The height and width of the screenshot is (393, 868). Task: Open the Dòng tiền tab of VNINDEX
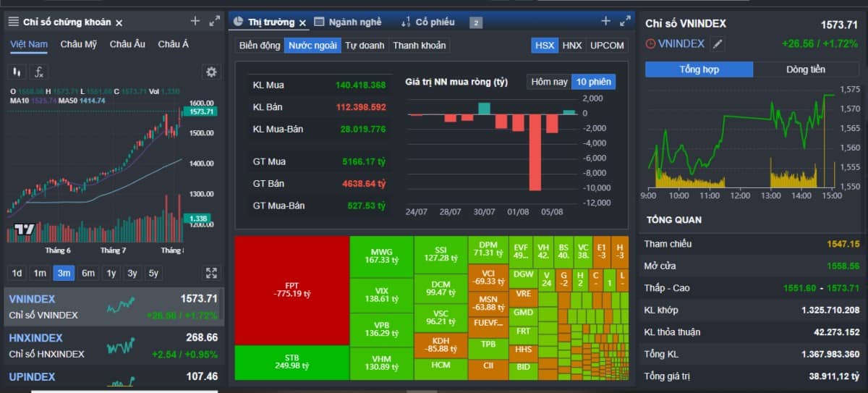(x=806, y=69)
